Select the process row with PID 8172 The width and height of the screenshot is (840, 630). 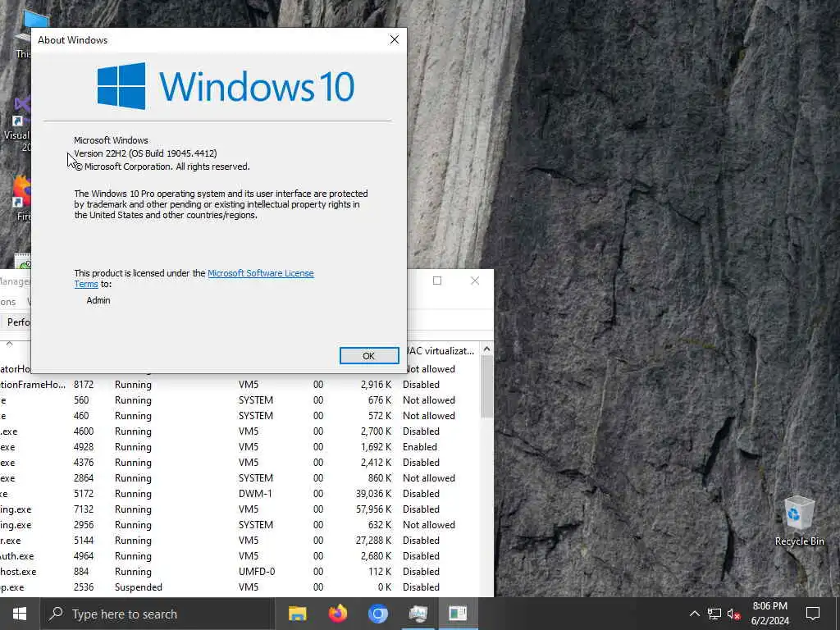(240, 385)
